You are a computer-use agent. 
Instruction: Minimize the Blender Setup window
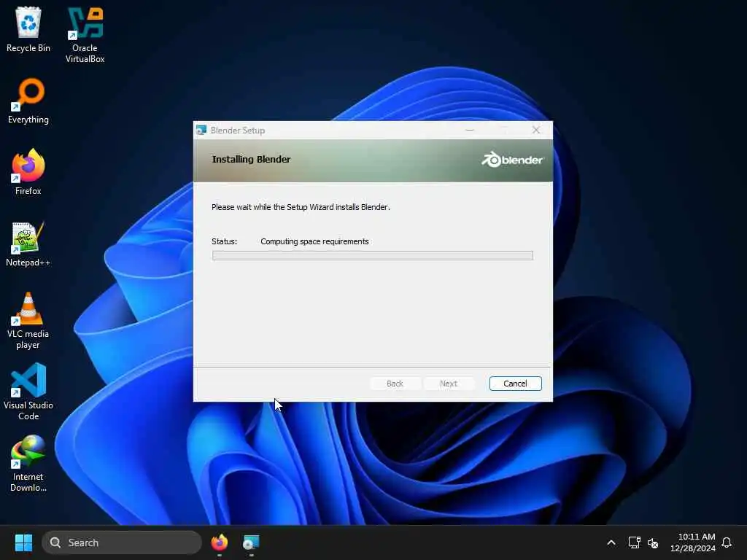click(x=470, y=130)
